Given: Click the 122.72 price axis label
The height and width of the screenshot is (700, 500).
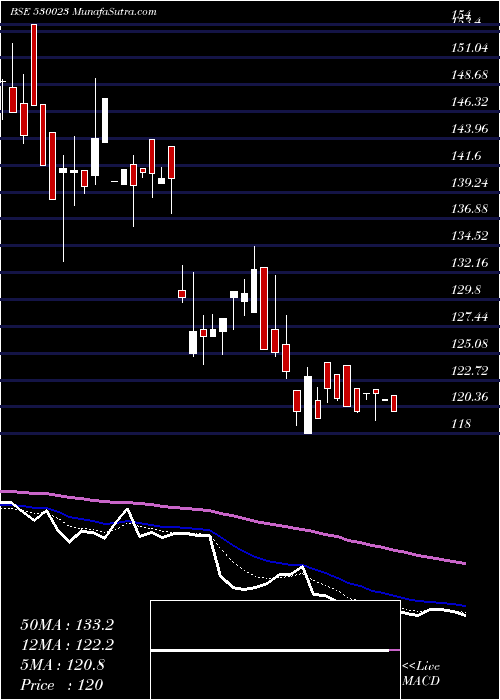Looking at the screenshot, I should tap(470, 370).
